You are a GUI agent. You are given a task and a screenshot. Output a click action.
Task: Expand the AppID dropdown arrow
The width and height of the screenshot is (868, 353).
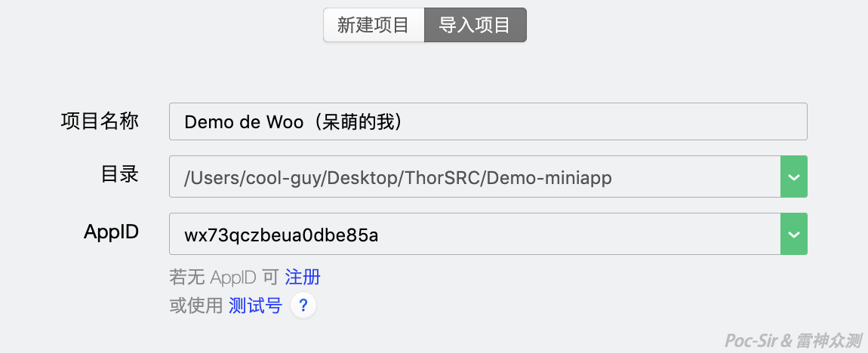click(x=794, y=234)
